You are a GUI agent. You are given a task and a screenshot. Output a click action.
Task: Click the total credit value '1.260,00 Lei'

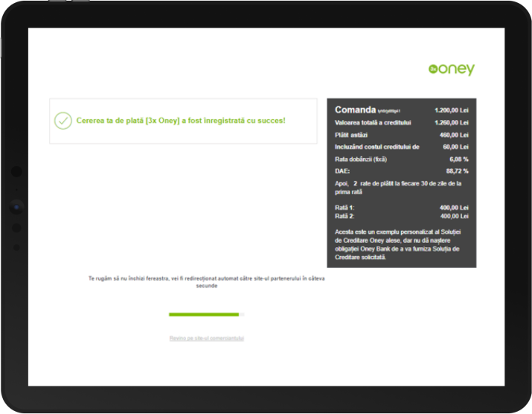pos(451,123)
